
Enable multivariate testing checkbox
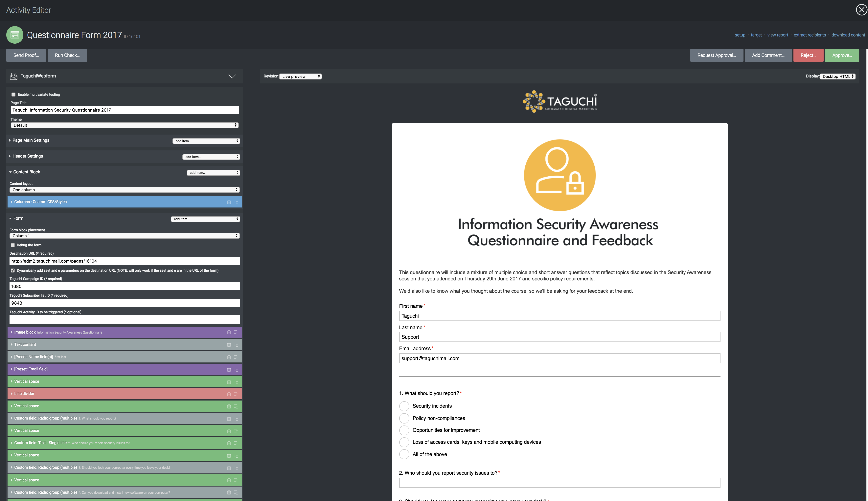tap(13, 95)
